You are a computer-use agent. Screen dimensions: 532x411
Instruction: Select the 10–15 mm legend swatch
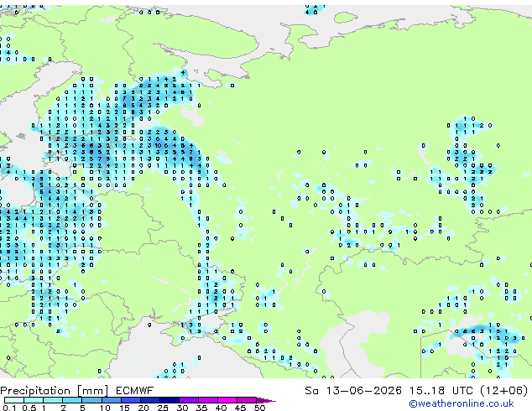click(x=112, y=400)
